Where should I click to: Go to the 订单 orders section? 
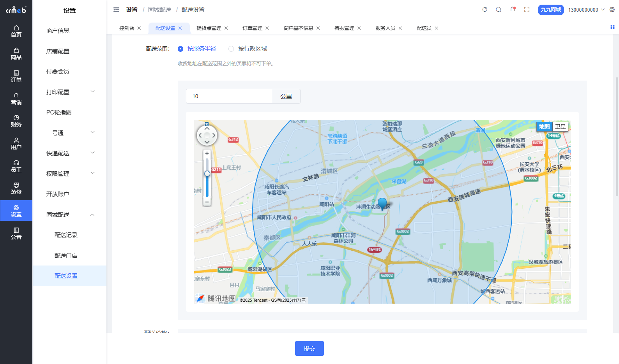click(16, 76)
